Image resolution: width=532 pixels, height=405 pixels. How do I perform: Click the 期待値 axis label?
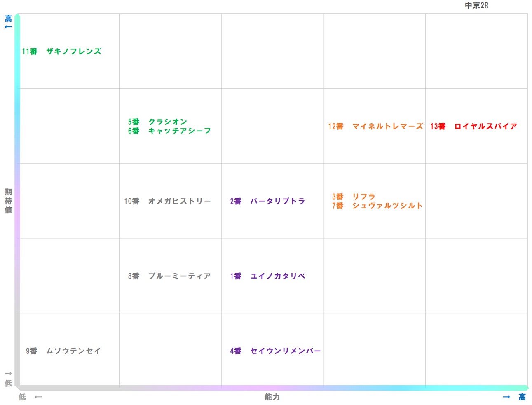(7, 201)
